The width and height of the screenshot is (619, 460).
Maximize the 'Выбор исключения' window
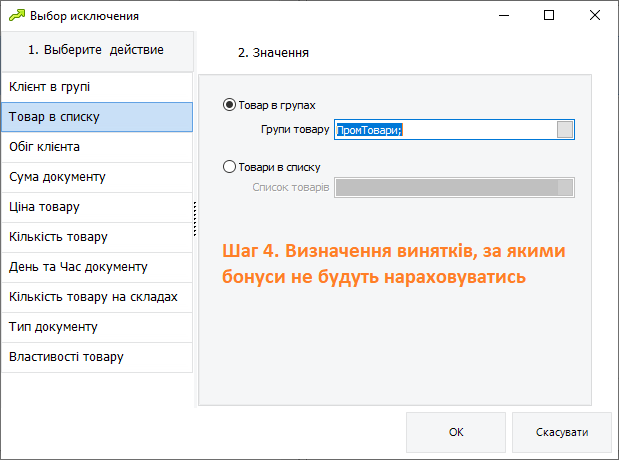(x=549, y=15)
